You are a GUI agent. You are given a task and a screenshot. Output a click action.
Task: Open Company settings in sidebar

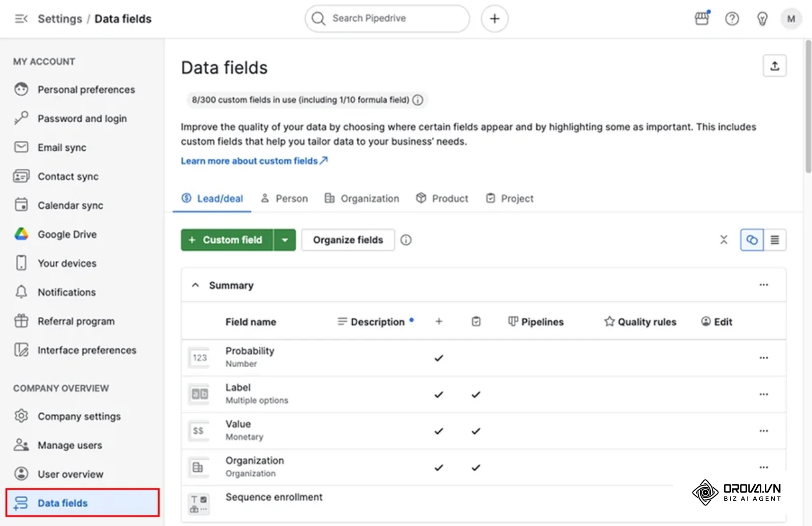click(x=82, y=416)
